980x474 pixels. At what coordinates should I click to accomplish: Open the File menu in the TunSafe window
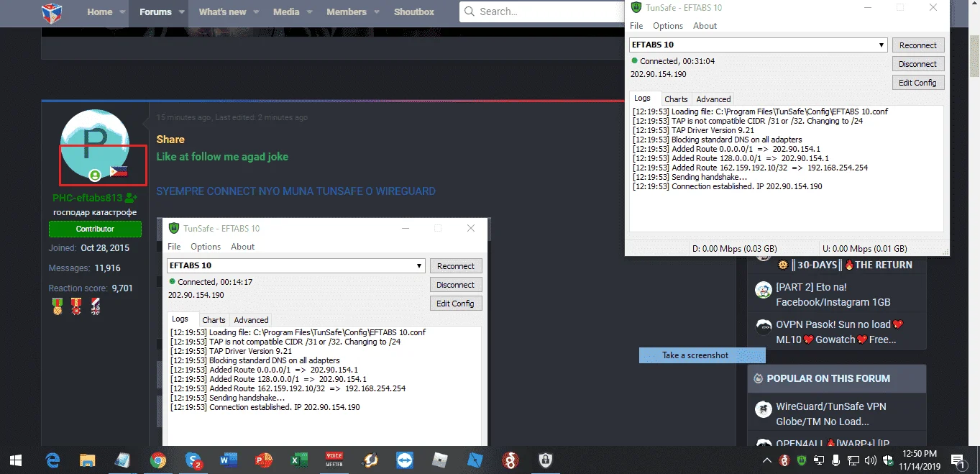click(636, 26)
